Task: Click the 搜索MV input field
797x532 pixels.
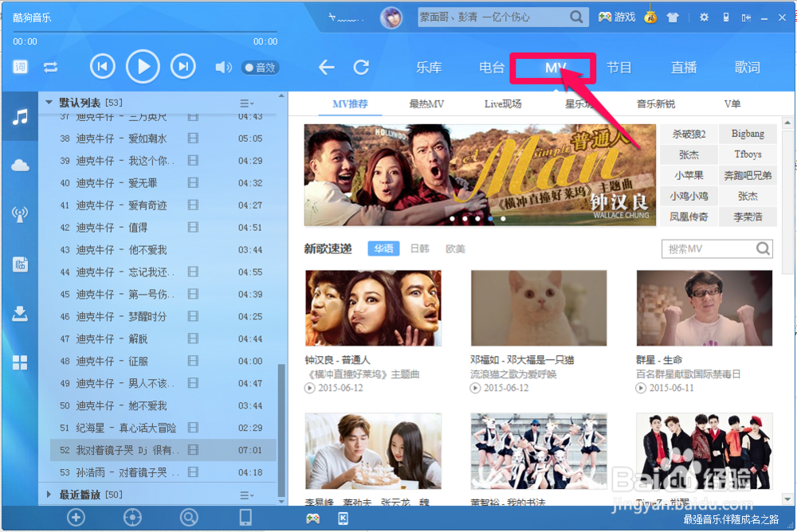Action: pos(709,249)
